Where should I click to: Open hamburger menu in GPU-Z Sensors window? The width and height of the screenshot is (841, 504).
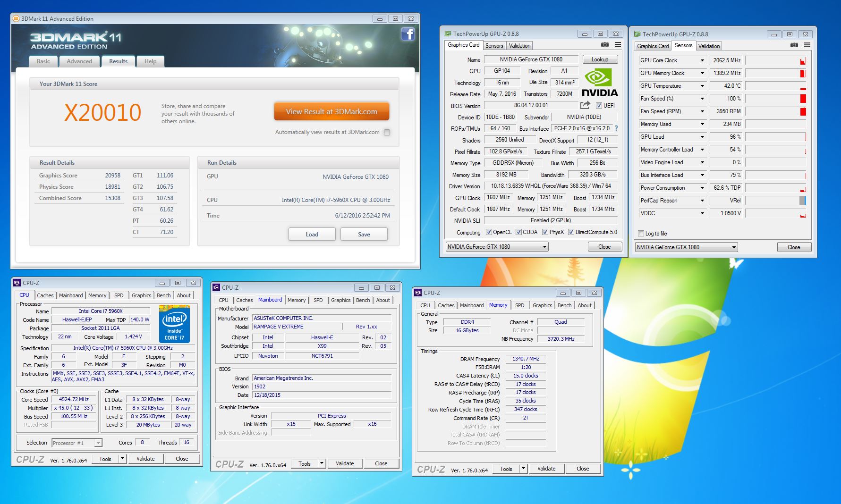[807, 45]
